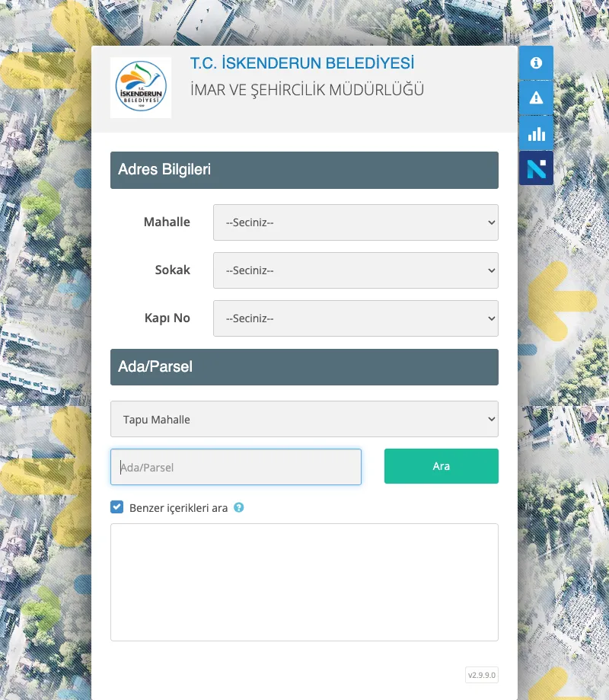Expand the Tapu Mahalle dropdown

pyautogui.click(x=304, y=419)
